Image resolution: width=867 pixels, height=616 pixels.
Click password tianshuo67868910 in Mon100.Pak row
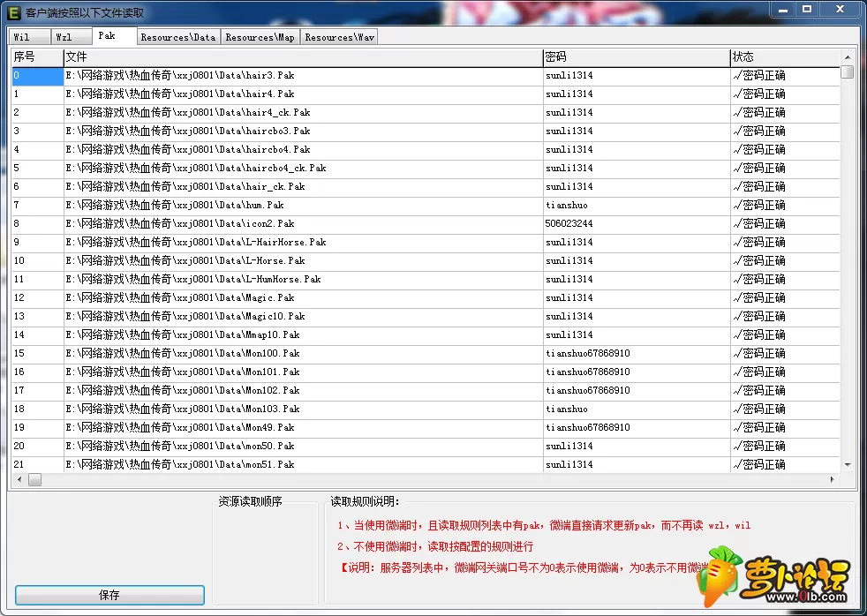(x=588, y=354)
